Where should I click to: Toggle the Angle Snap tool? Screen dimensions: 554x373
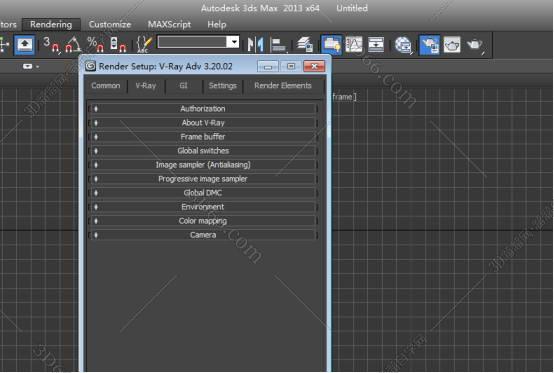pyautogui.click(x=73, y=45)
